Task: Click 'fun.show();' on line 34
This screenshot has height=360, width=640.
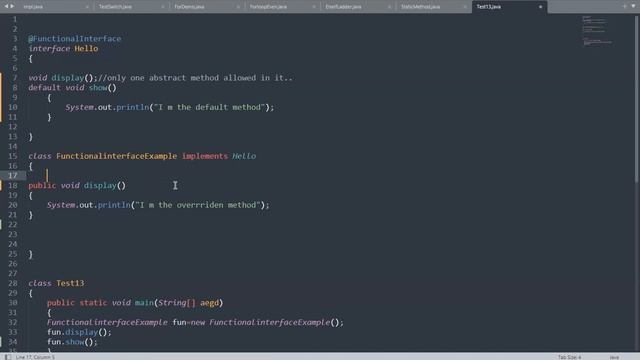Action: pos(72,342)
